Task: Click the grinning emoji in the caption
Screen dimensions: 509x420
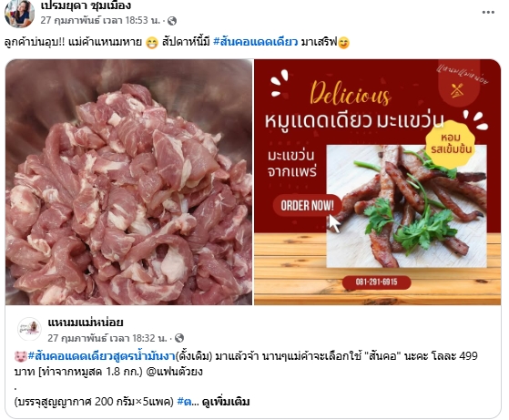Action: tap(152, 43)
